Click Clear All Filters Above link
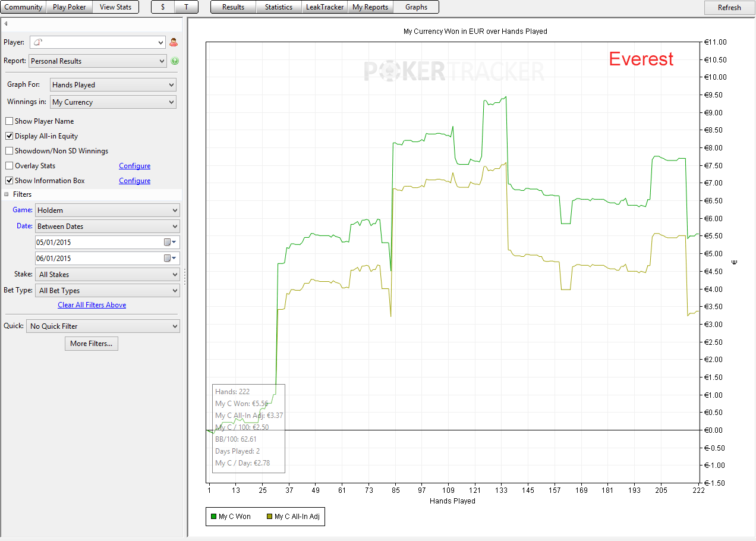This screenshot has height=541, width=756. (x=92, y=305)
